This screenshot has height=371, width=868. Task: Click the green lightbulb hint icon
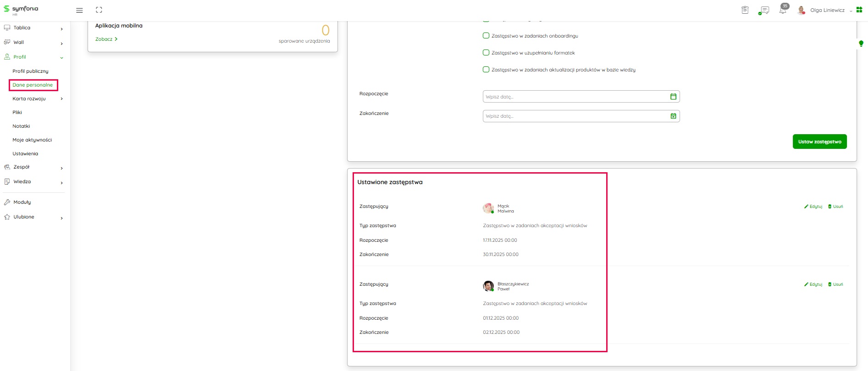[861, 44]
